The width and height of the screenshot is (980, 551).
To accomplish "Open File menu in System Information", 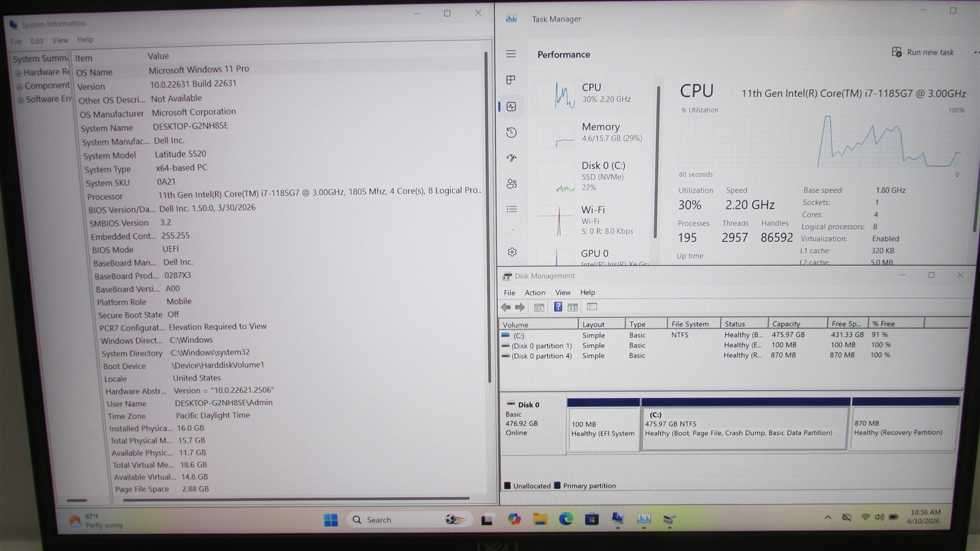I will click(x=16, y=42).
